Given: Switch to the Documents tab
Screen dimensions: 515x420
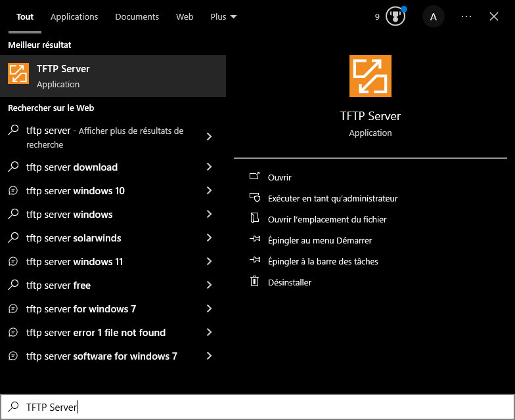Looking at the screenshot, I should 137,17.
